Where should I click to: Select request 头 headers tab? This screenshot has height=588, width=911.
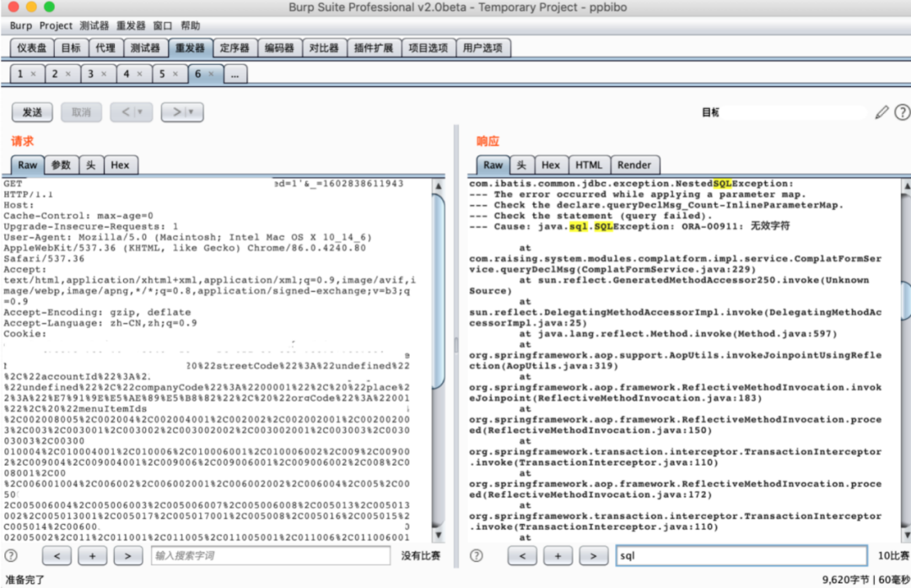(91, 165)
